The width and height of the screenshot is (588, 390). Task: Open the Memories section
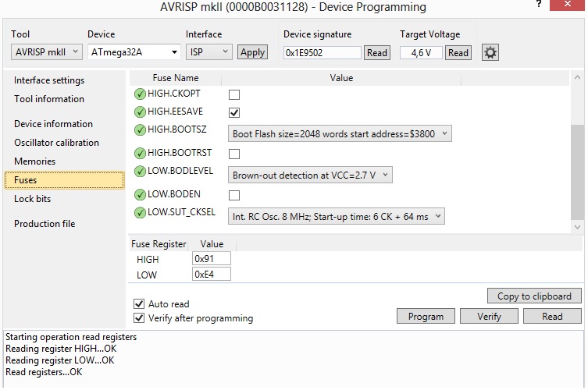(x=35, y=161)
